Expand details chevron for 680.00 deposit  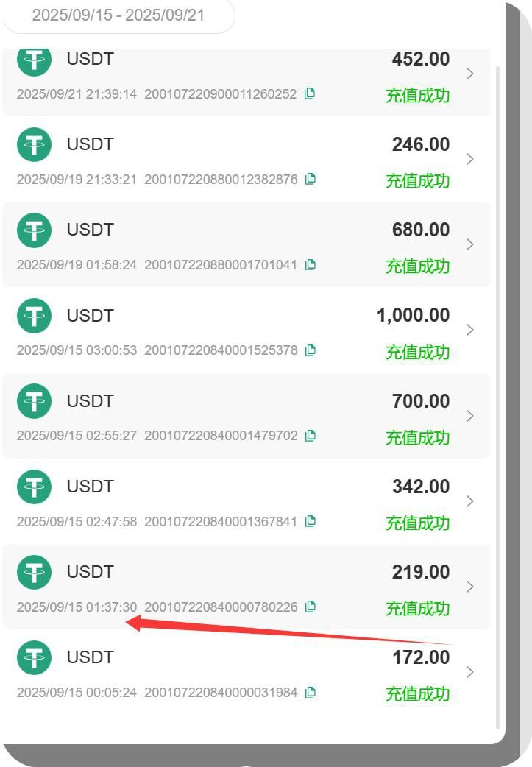[x=470, y=244]
